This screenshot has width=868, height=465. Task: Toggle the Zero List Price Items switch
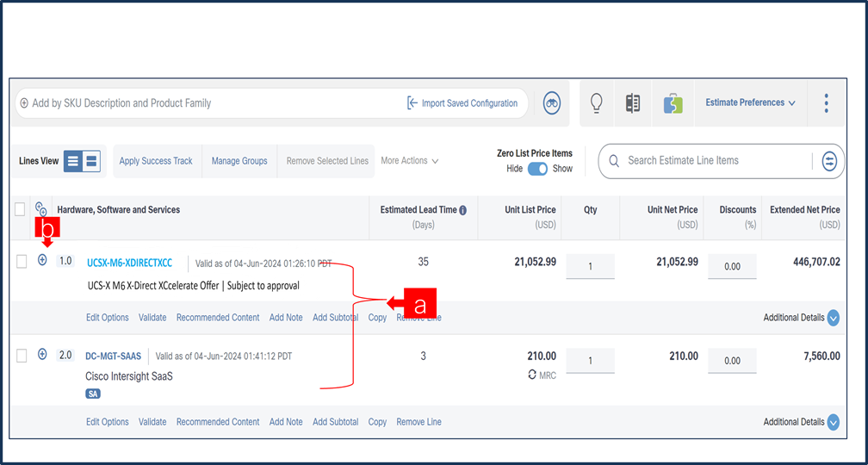pyautogui.click(x=537, y=169)
